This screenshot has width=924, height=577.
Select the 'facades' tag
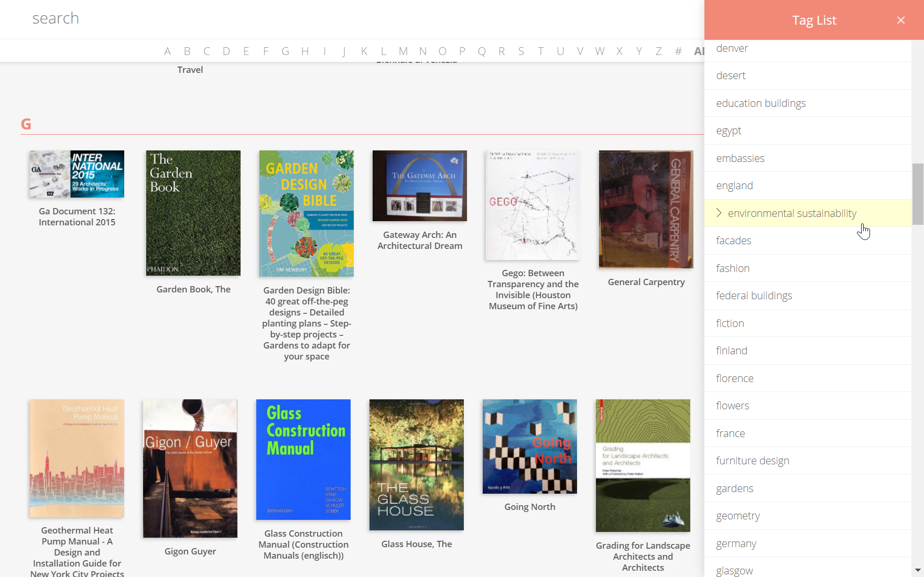(x=808, y=241)
